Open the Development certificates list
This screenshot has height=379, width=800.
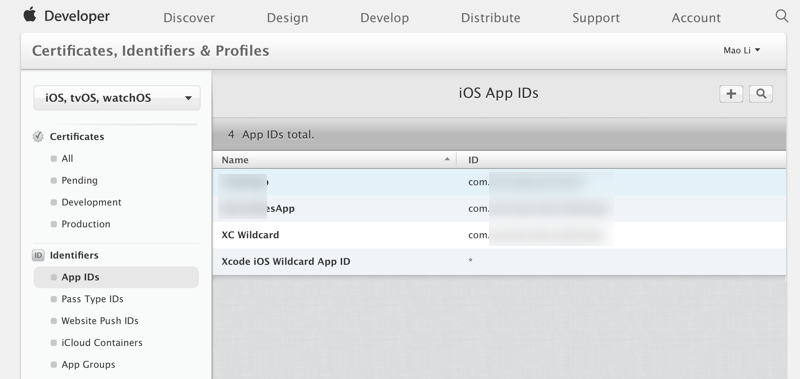91,203
